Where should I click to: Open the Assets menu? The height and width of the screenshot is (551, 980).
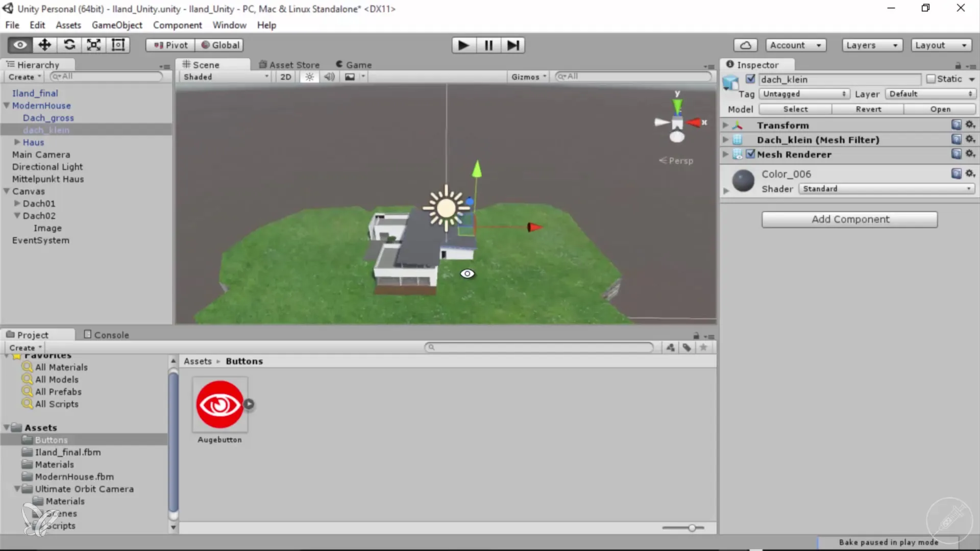pos(68,25)
